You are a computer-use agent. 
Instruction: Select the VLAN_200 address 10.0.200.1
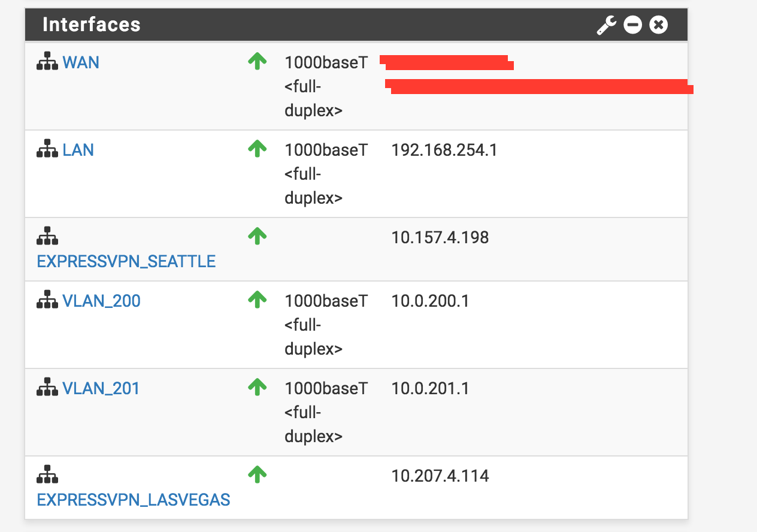click(x=431, y=301)
